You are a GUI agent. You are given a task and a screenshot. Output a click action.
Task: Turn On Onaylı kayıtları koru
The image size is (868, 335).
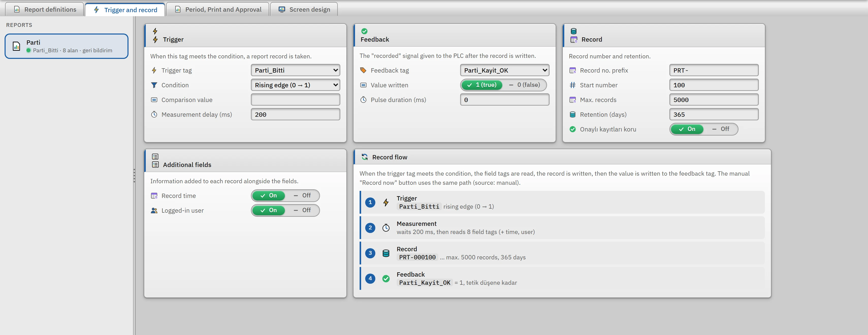(687, 129)
